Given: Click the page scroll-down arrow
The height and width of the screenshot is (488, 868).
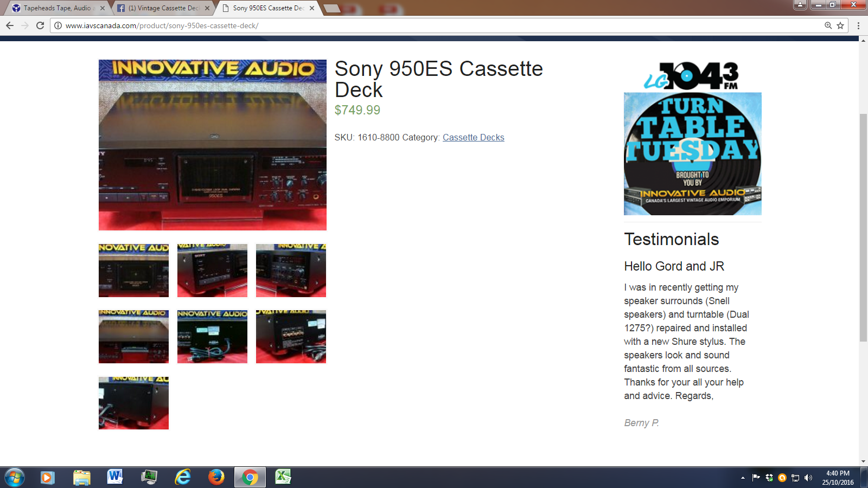Looking at the screenshot, I should click(863, 461).
